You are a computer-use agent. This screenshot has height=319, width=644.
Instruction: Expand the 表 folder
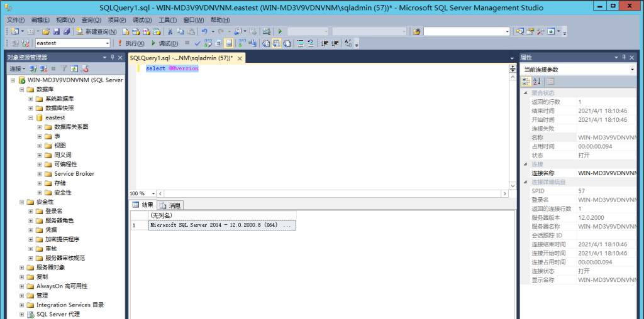[40, 136]
